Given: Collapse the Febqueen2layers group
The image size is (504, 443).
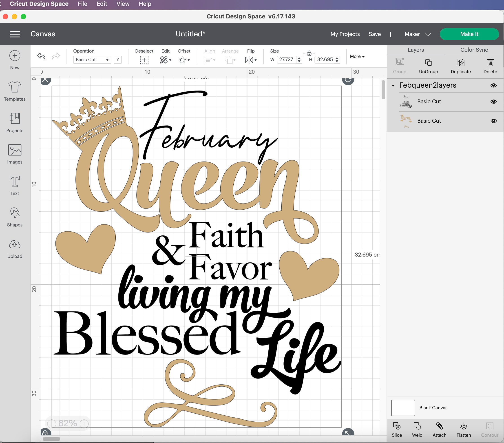Looking at the screenshot, I should [x=393, y=85].
